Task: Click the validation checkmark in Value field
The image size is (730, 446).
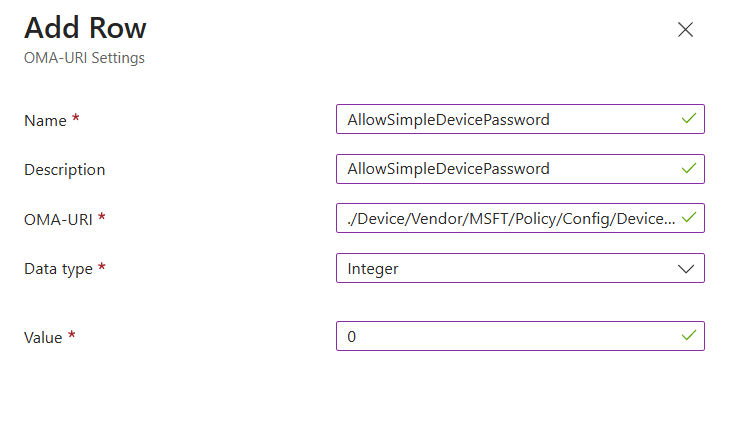Action: pos(688,336)
